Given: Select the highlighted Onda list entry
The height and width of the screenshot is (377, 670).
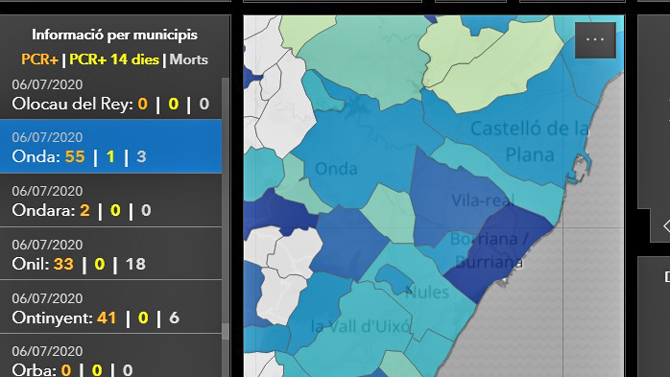Looking at the screenshot, I should point(111,146).
